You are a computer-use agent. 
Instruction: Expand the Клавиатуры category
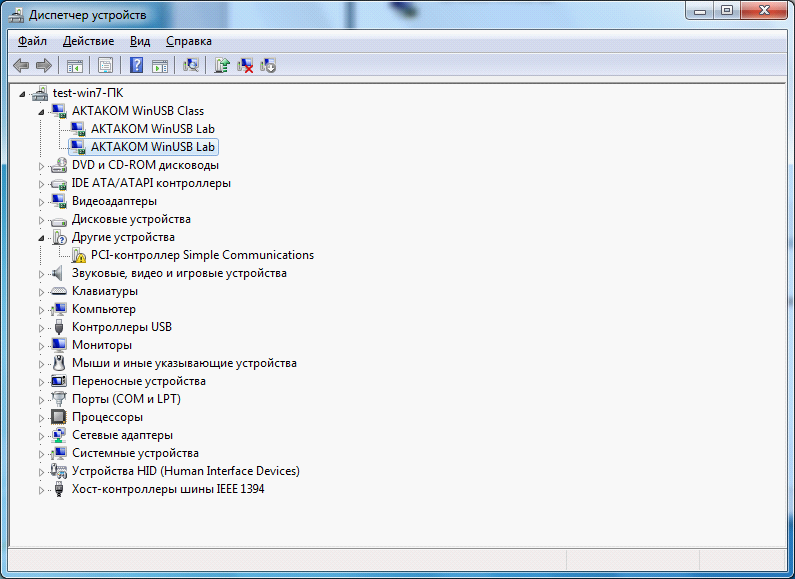click(x=42, y=292)
